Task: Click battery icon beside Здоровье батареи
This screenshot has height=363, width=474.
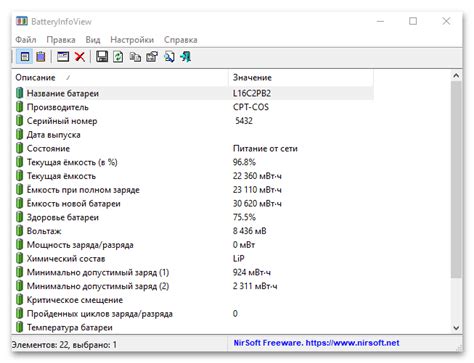Action: [x=20, y=217]
